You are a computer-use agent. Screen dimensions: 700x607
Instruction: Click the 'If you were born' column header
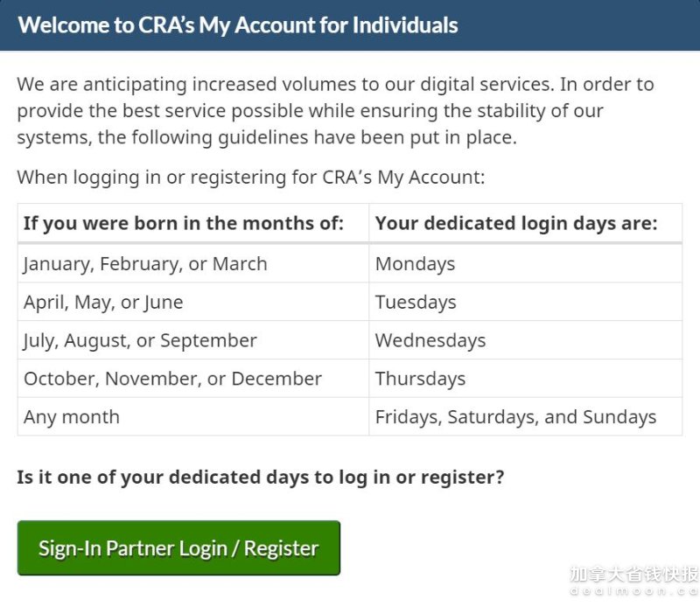coord(193,223)
